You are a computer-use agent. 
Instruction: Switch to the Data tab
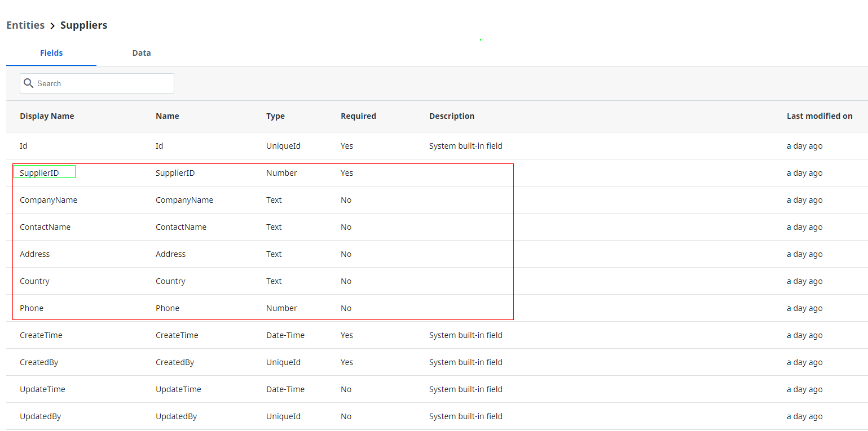click(141, 52)
